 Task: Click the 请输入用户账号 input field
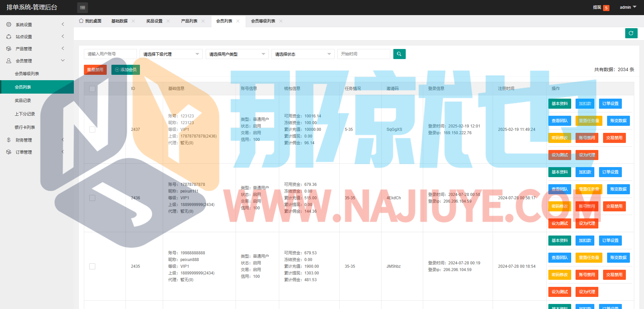coord(110,54)
